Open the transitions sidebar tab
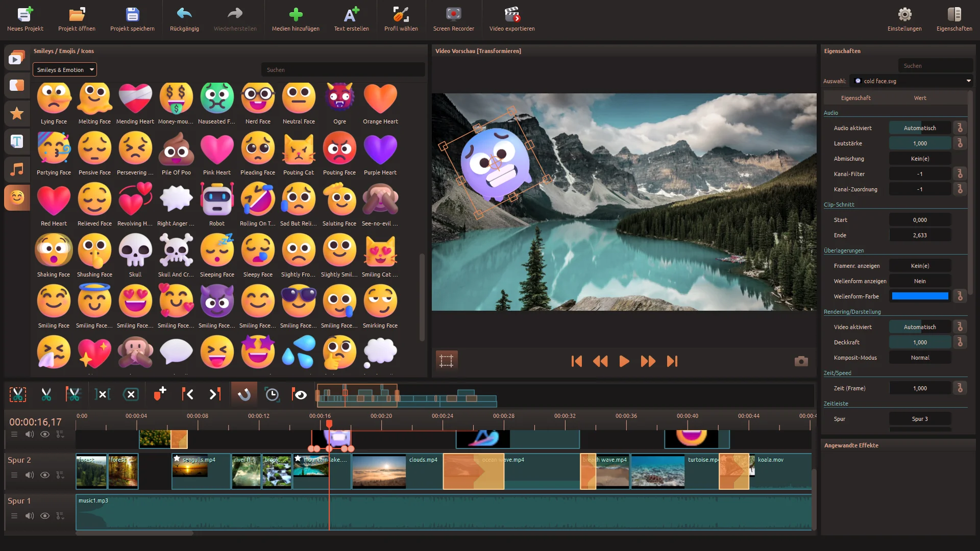The image size is (980, 551). (17, 85)
